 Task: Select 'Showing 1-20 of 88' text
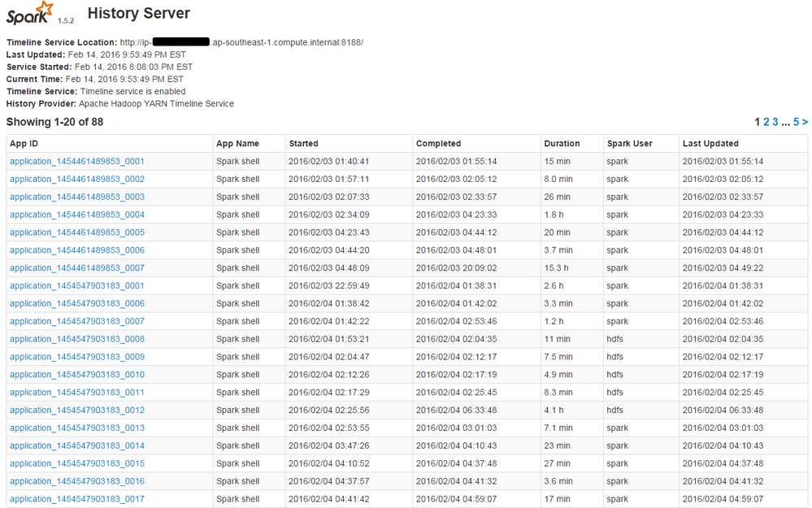pos(55,122)
